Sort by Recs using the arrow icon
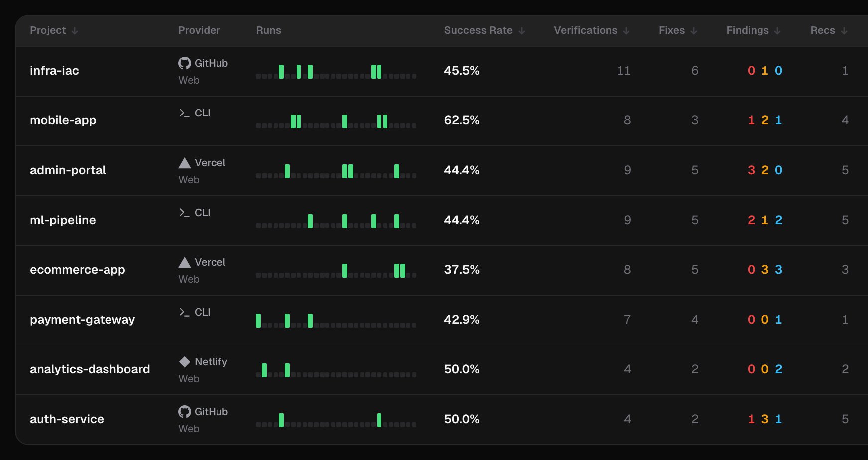 pyautogui.click(x=844, y=31)
